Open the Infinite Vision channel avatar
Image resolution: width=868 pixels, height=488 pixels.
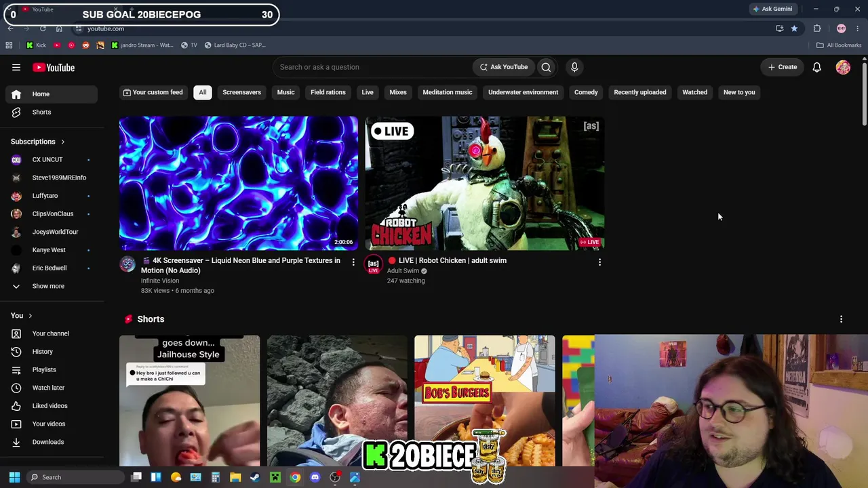[x=127, y=264]
